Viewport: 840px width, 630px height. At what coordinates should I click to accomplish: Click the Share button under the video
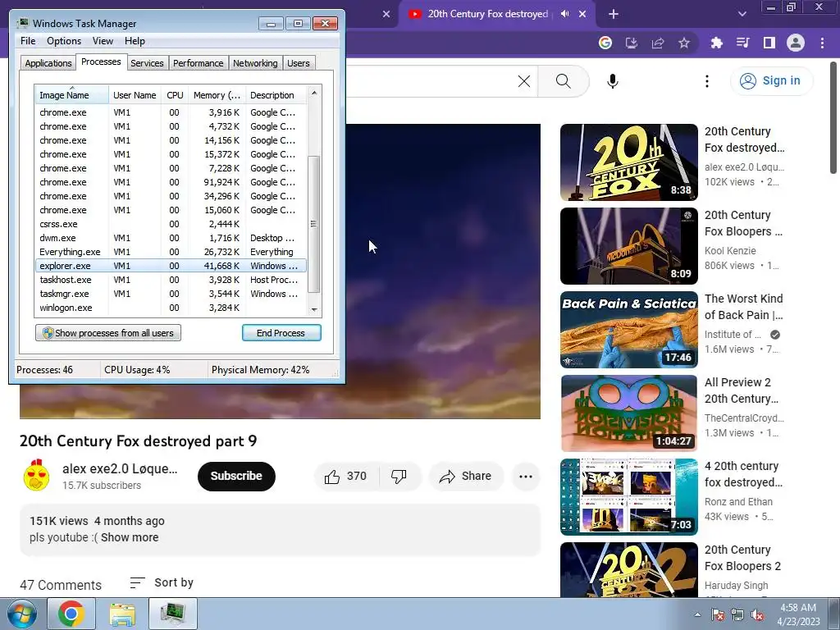(465, 476)
